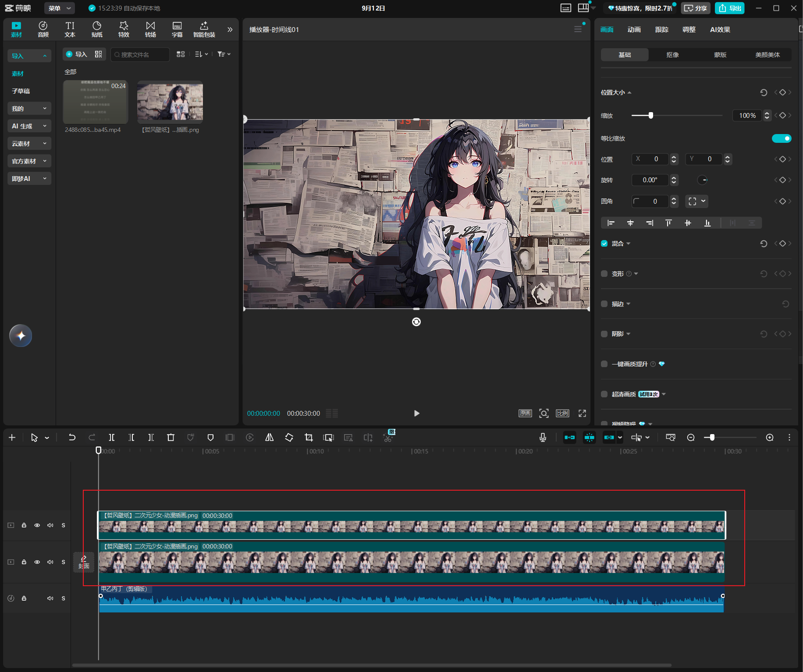Click the delete-left trim icon

[131, 437]
